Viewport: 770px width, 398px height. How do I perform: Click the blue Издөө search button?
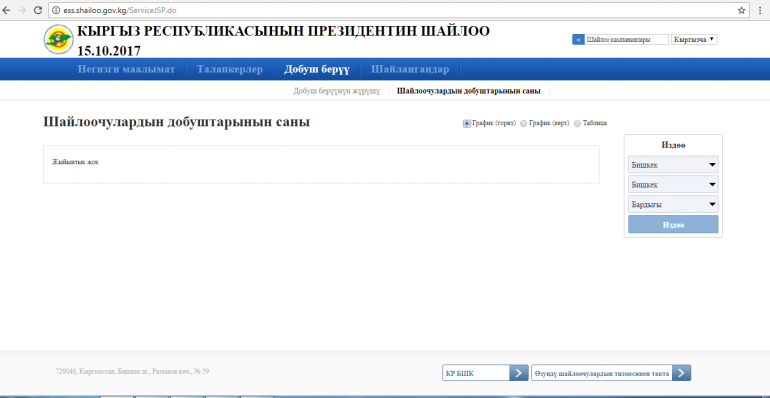(x=673, y=224)
